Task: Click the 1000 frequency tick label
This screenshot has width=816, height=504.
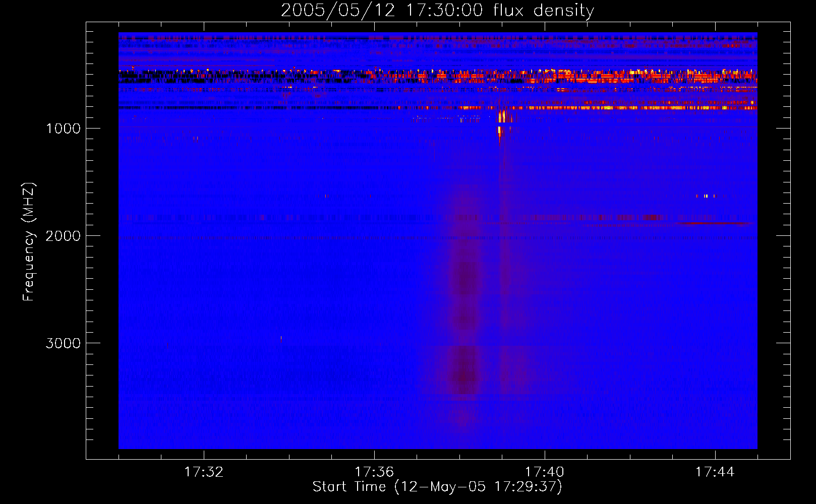Action: pos(63,129)
